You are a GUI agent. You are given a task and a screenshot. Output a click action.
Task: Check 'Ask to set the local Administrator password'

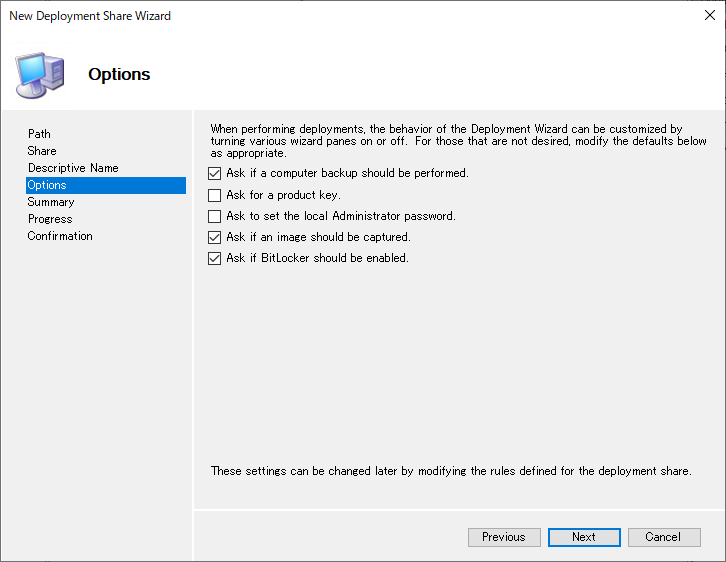click(214, 216)
